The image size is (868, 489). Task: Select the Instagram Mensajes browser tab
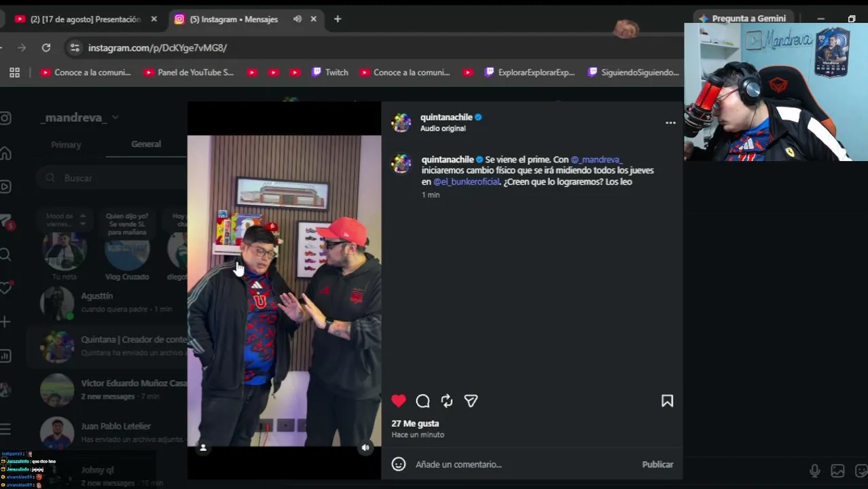click(x=234, y=19)
